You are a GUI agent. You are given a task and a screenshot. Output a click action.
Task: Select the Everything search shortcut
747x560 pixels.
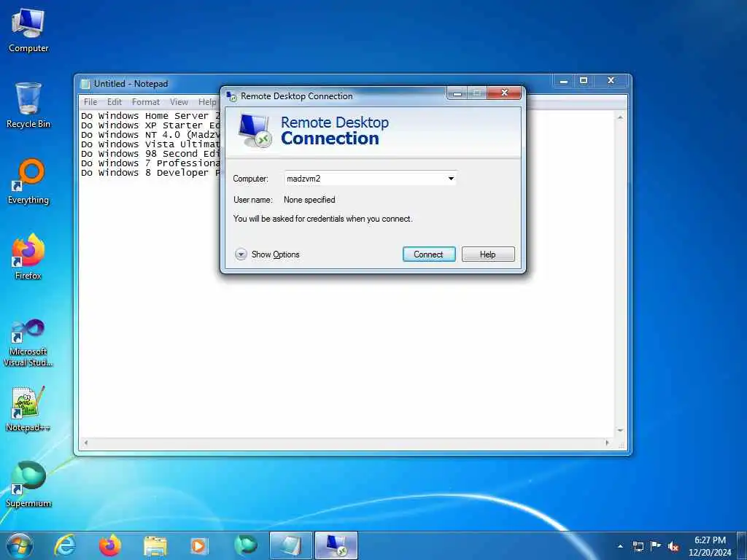[28, 182]
